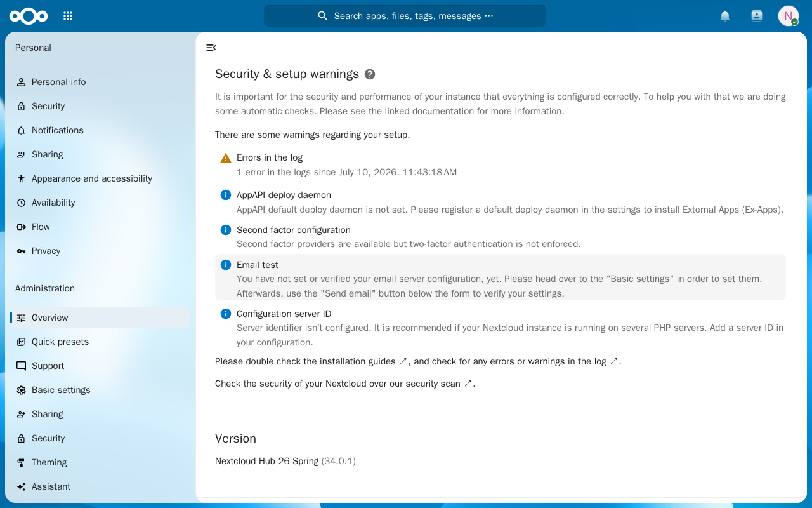Click the search apps, files, tags field
Viewport: 812px width, 508px height.
tap(405, 16)
